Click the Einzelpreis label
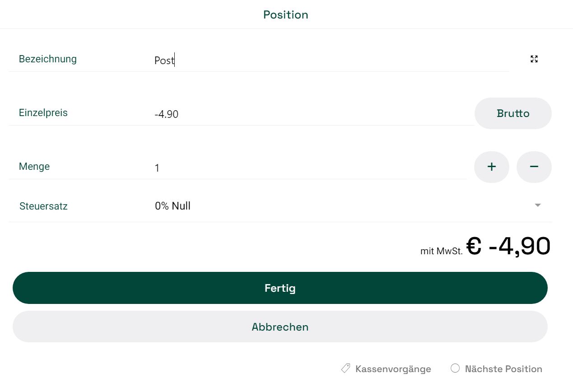573x392 pixels. 43,112
